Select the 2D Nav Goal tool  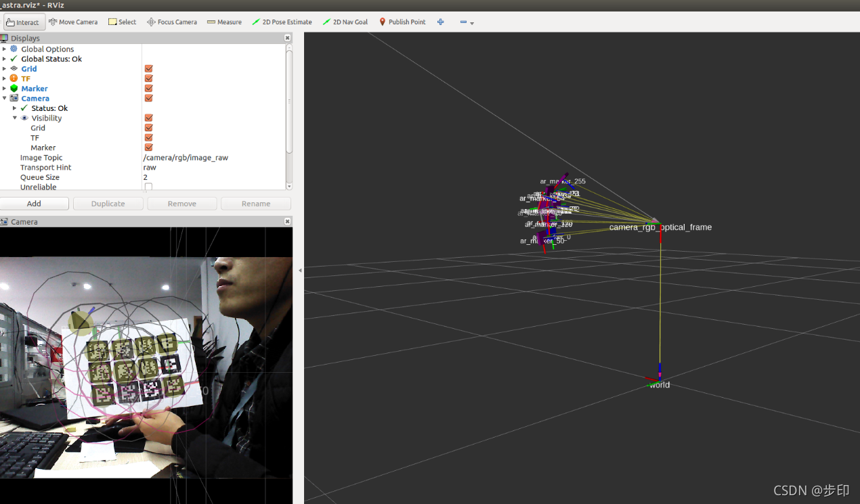[x=345, y=22]
